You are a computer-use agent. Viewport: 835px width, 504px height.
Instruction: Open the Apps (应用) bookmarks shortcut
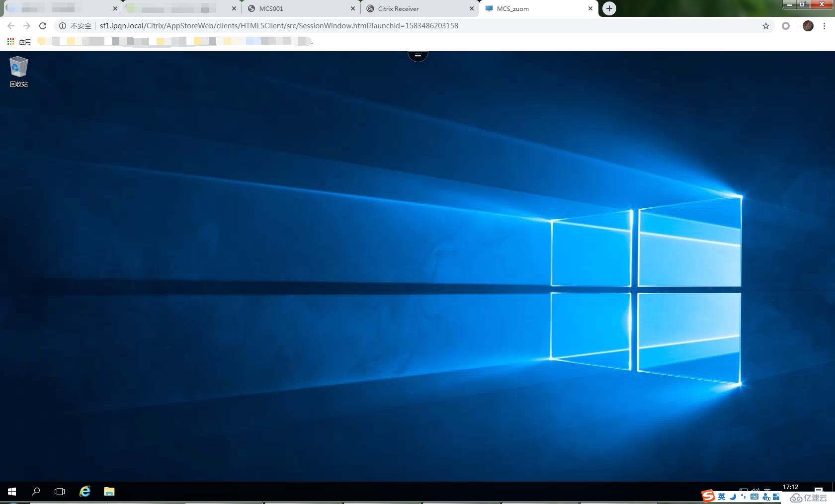coord(19,42)
